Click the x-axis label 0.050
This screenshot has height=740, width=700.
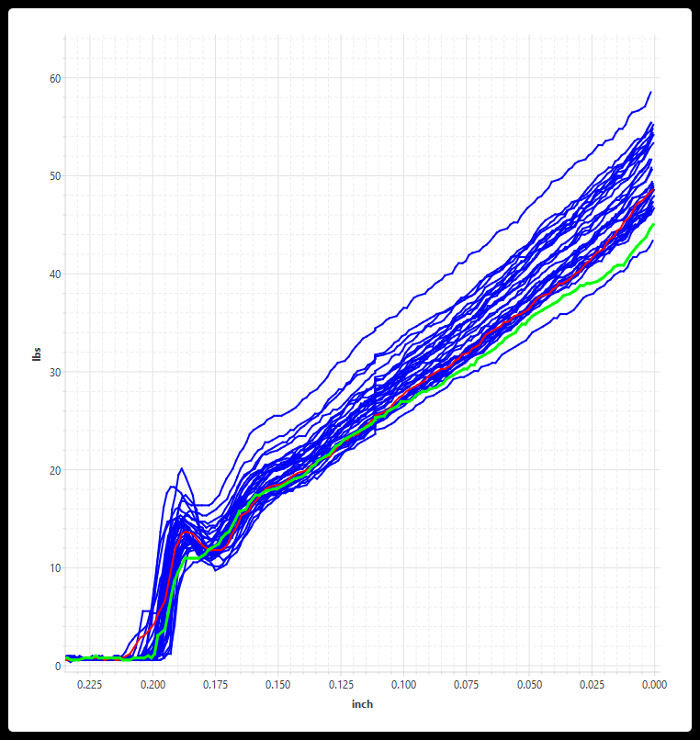point(529,685)
